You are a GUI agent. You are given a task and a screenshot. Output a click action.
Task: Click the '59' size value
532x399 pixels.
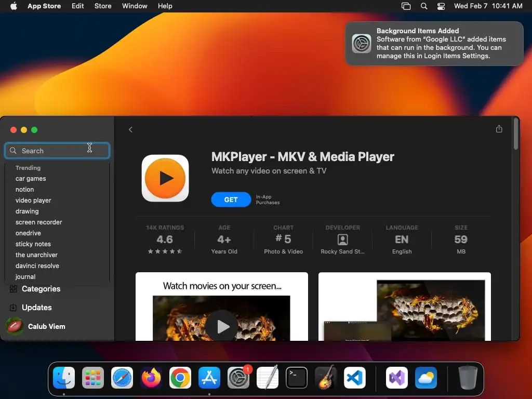click(x=461, y=240)
